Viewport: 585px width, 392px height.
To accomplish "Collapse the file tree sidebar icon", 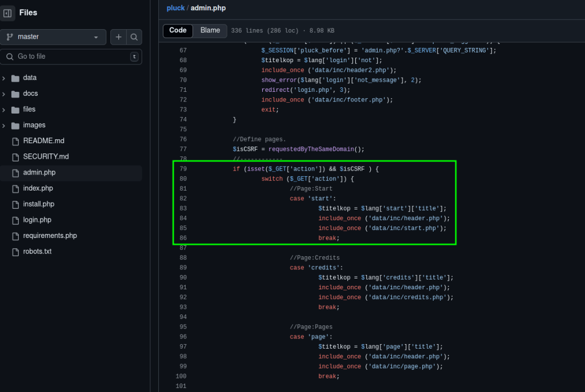I will click(x=8, y=13).
